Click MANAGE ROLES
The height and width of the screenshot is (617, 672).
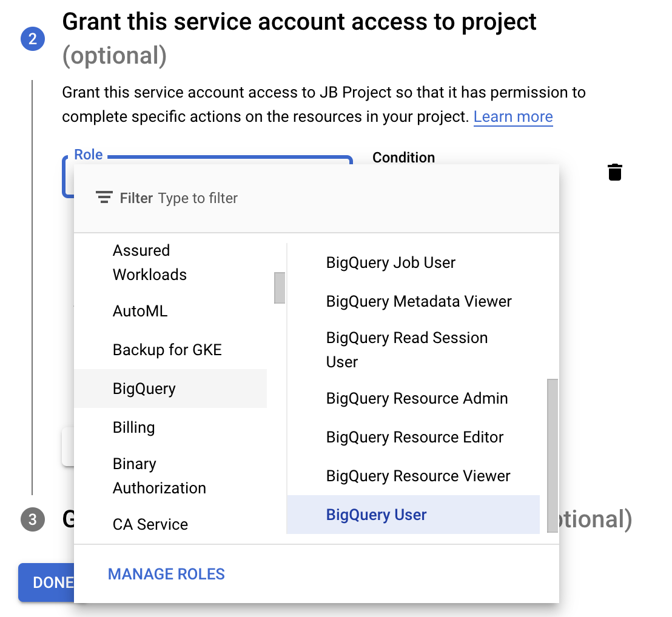[166, 573]
